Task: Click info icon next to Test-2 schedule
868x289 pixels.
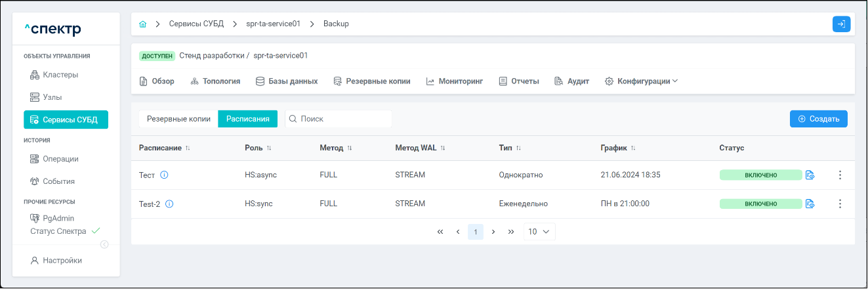Action: 169,204
